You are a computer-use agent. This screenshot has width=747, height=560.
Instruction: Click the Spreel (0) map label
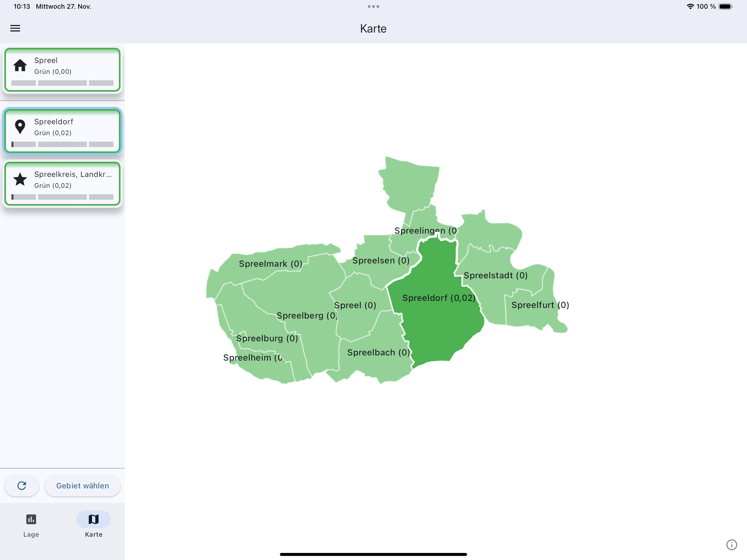tap(355, 305)
